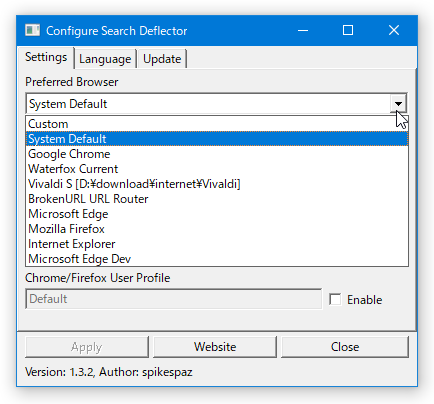Choose the Vivaldi S browser entry
Image resolution: width=434 pixels, height=404 pixels.
point(217,184)
